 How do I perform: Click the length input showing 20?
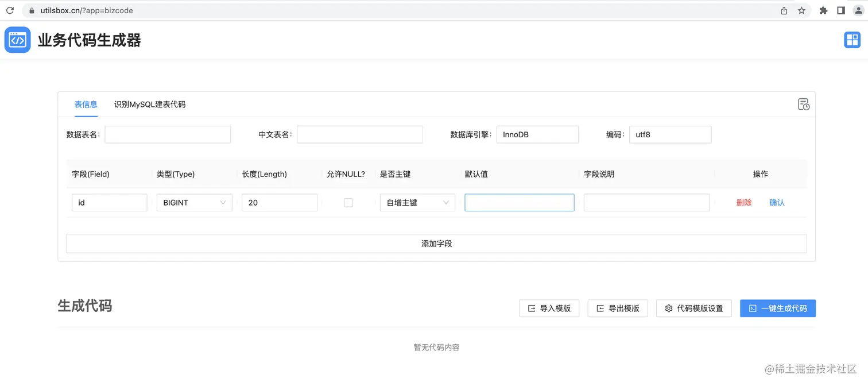coord(280,203)
